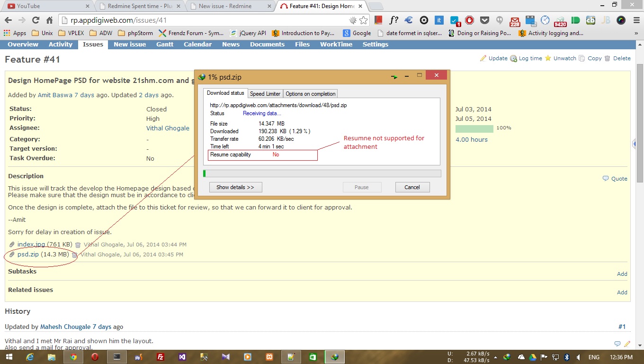Click the browser reload page icon
The height and width of the screenshot is (364, 644).
(36, 20)
